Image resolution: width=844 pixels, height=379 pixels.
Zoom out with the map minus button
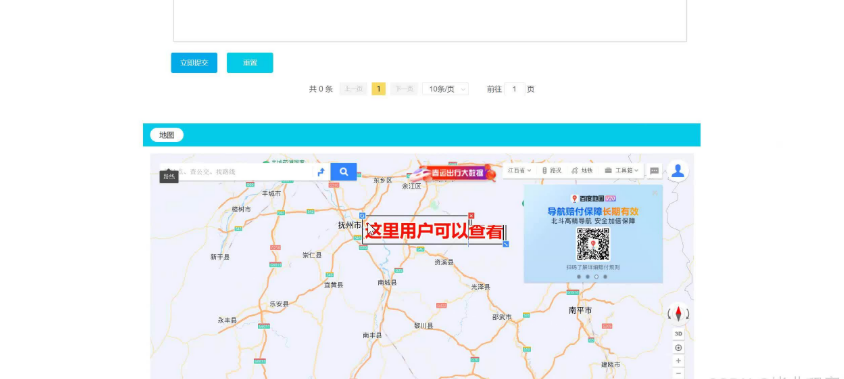[678, 373]
